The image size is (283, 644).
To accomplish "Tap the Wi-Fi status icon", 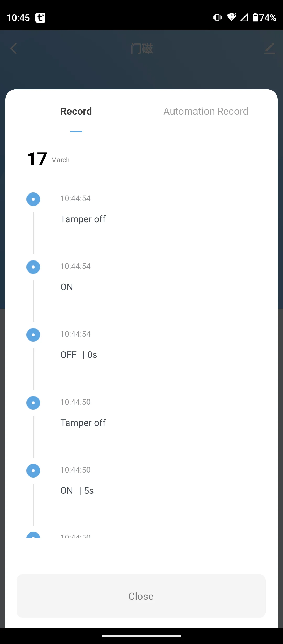I will coord(232,17).
